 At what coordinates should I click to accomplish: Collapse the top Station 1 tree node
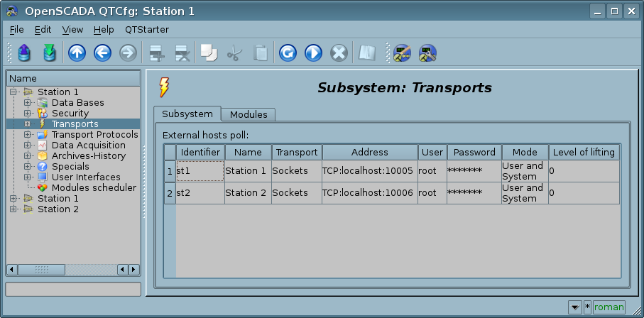(13, 92)
